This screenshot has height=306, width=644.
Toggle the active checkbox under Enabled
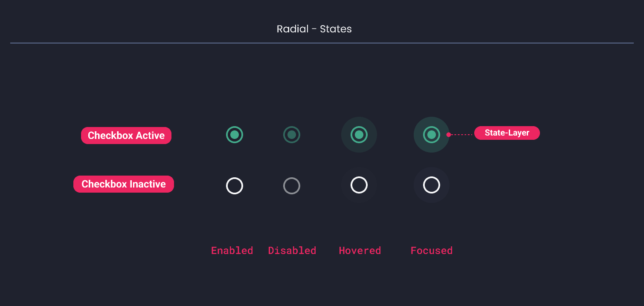coord(234,135)
